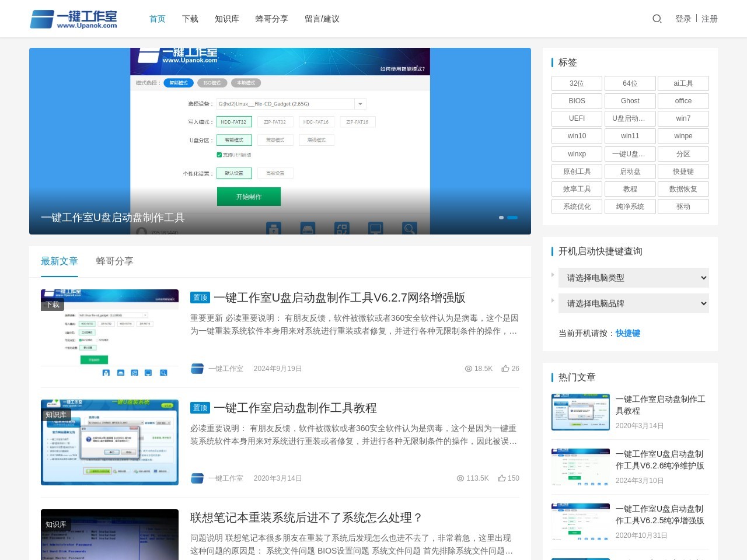
Task: Click the view count eye icon showing 18.5K
Action: click(469, 369)
